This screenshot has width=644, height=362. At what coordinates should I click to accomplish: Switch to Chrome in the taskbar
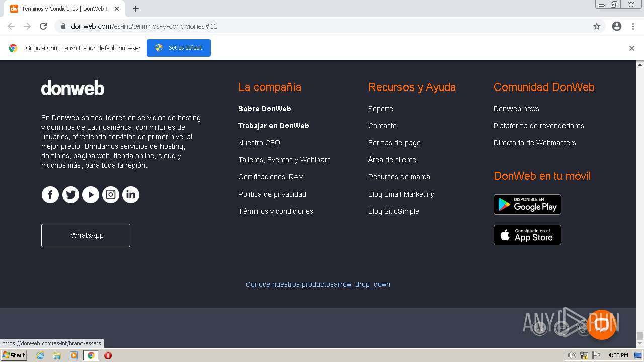(91, 355)
